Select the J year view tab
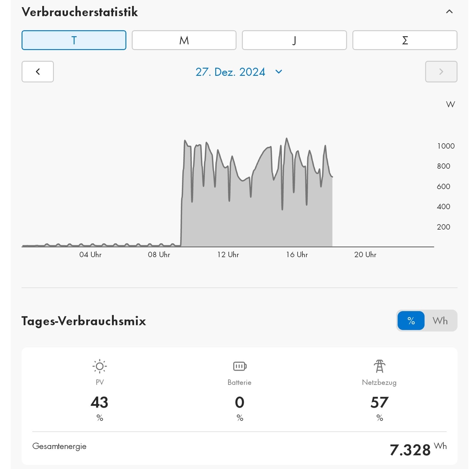Image resolution: width=476 pixels, height=469 pixels. 294,40
